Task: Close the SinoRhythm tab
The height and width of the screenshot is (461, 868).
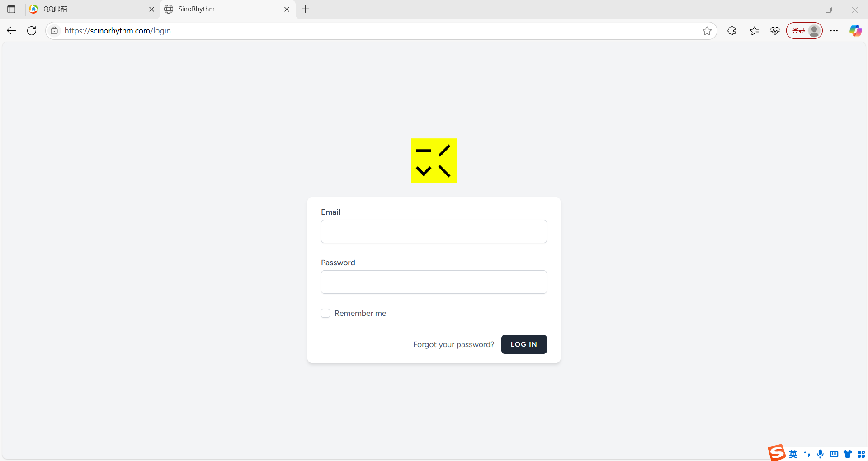Action: pos(287,9)
